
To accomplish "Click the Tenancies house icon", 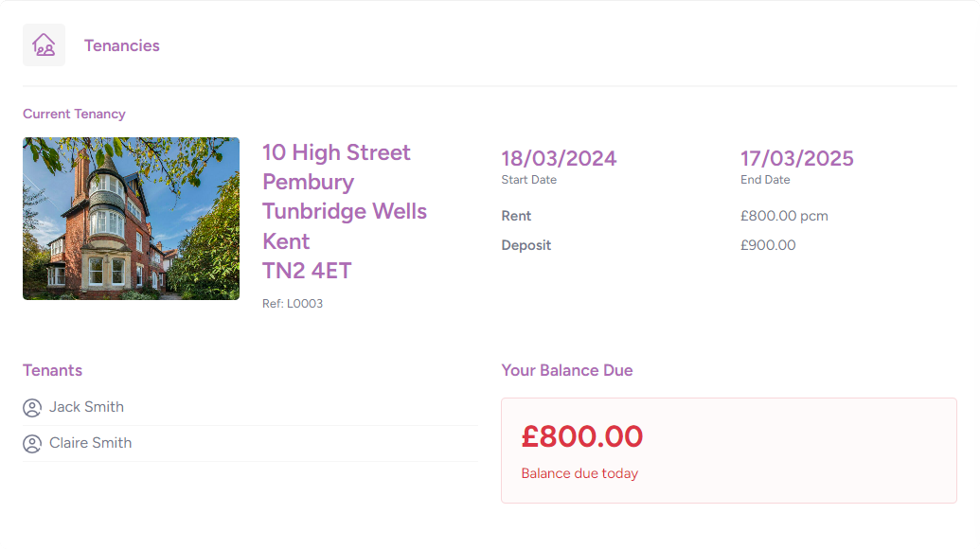I will pos(44,45).
